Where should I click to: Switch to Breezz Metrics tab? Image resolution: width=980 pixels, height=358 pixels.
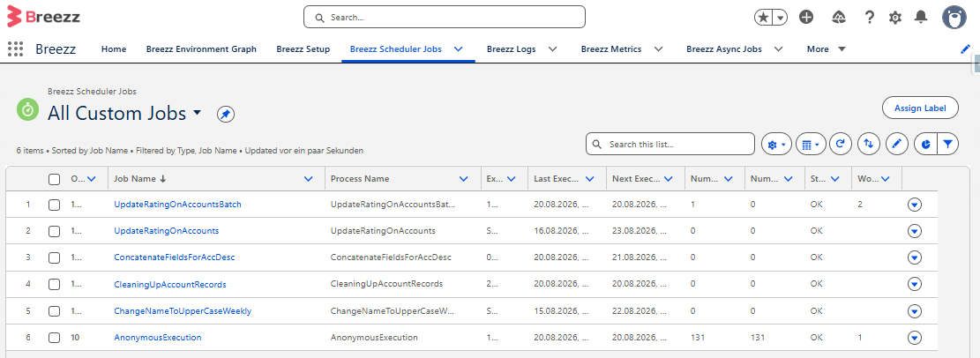611,48
